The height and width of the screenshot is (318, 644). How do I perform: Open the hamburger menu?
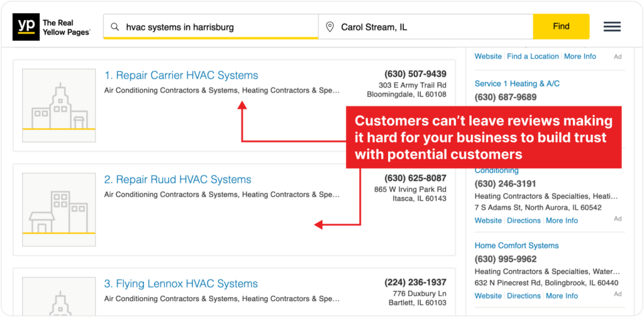[612, 27]
